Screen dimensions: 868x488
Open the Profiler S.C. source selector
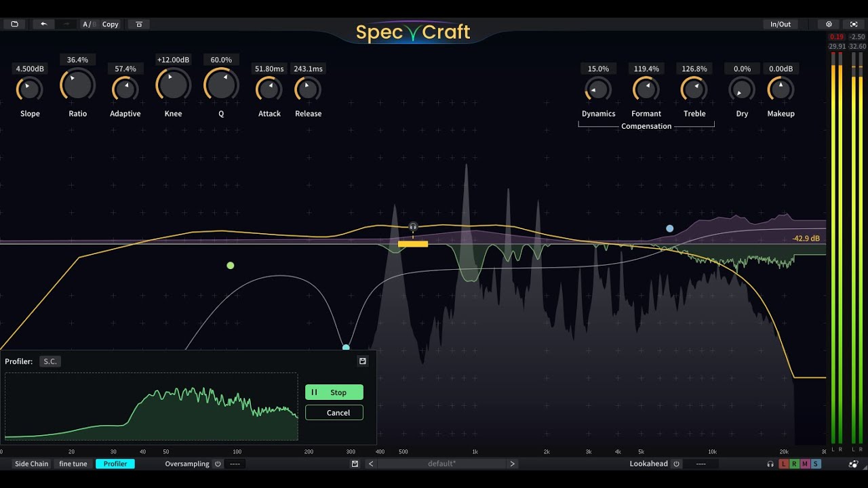[x=51, y=361]
